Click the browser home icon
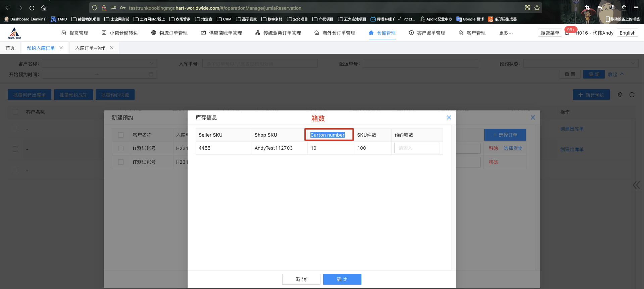 tap(44, 8)
